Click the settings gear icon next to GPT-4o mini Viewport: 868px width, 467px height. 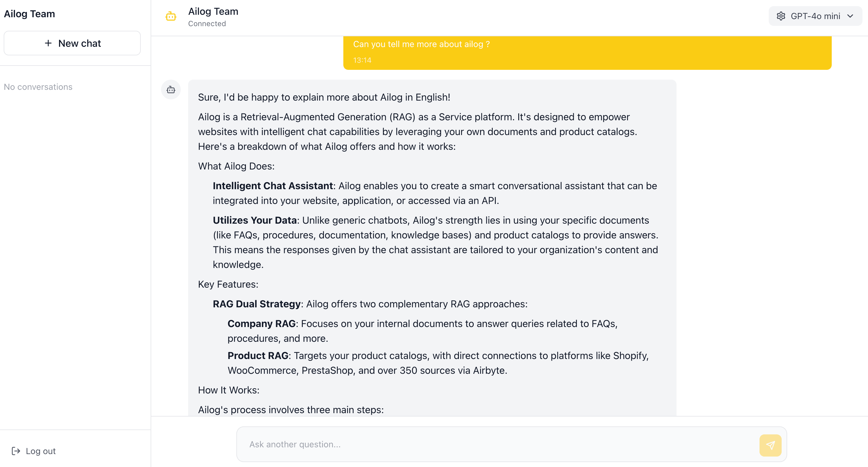pyautogui.click(x=781, y=16)
